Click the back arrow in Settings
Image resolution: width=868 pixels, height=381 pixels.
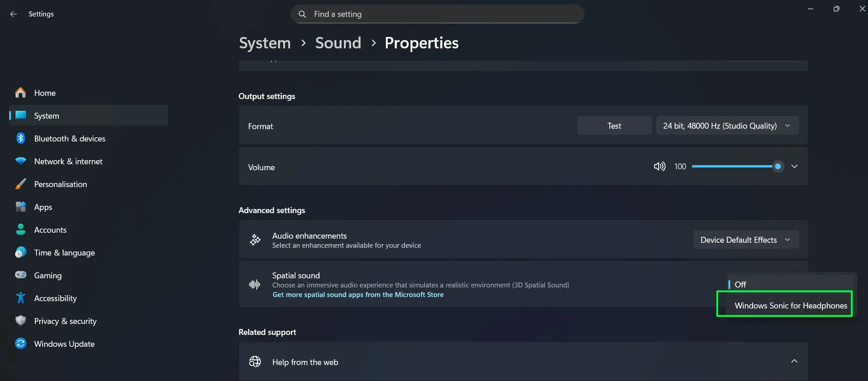point(14,14)
